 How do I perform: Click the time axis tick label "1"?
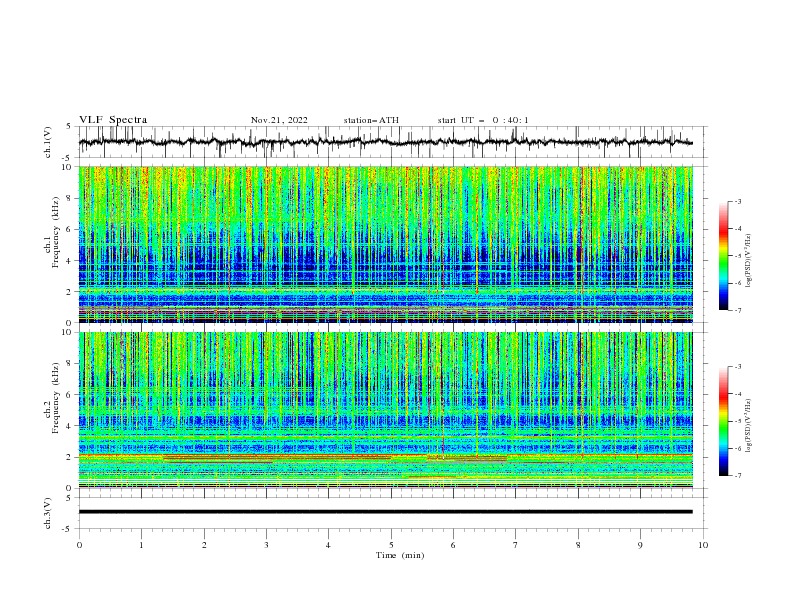141,545
